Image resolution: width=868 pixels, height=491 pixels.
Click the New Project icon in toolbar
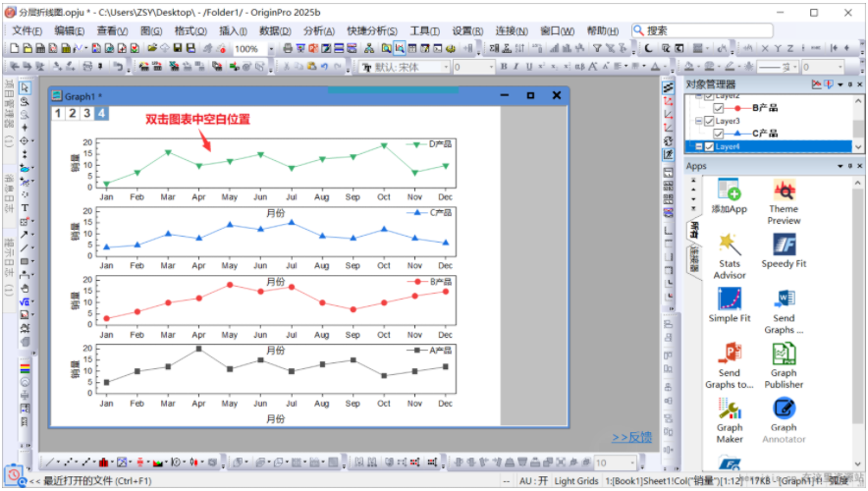pos(15,49)
